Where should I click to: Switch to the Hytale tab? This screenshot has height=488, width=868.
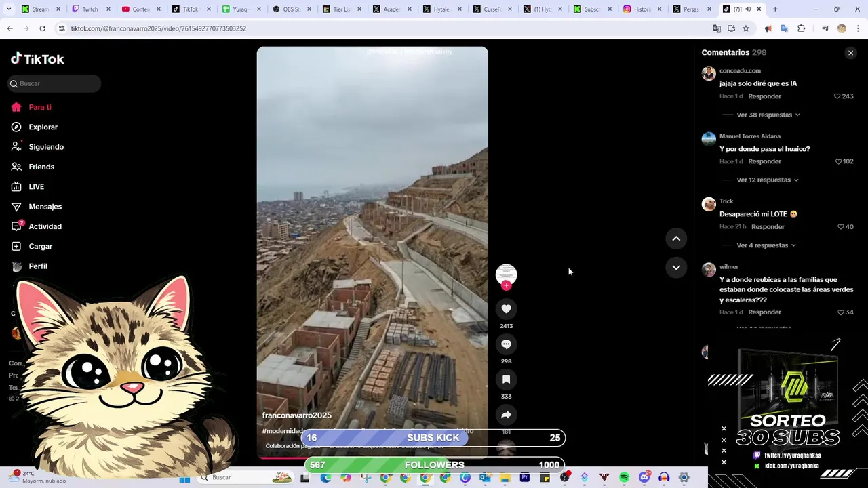pyautogui.click(x=442, y=9)
